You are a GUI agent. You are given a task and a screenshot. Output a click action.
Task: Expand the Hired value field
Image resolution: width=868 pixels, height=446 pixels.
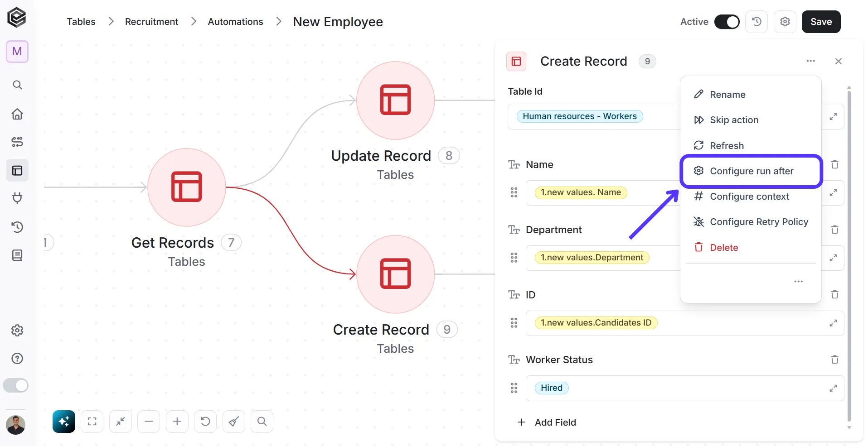[833, 388]
